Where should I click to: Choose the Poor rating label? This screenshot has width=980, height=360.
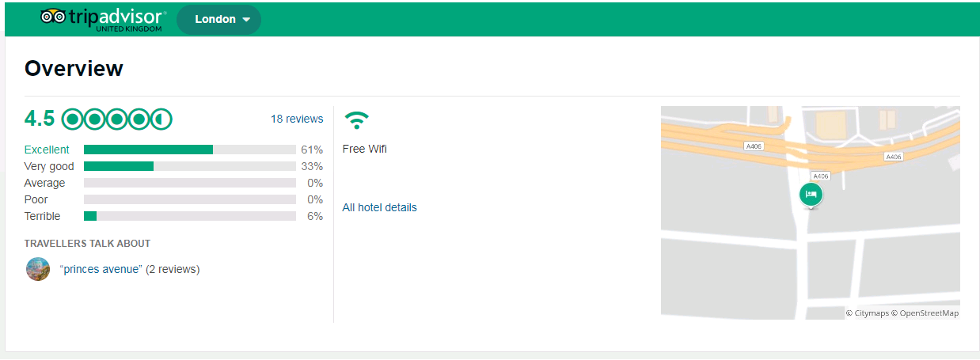(x=36, y=199)
